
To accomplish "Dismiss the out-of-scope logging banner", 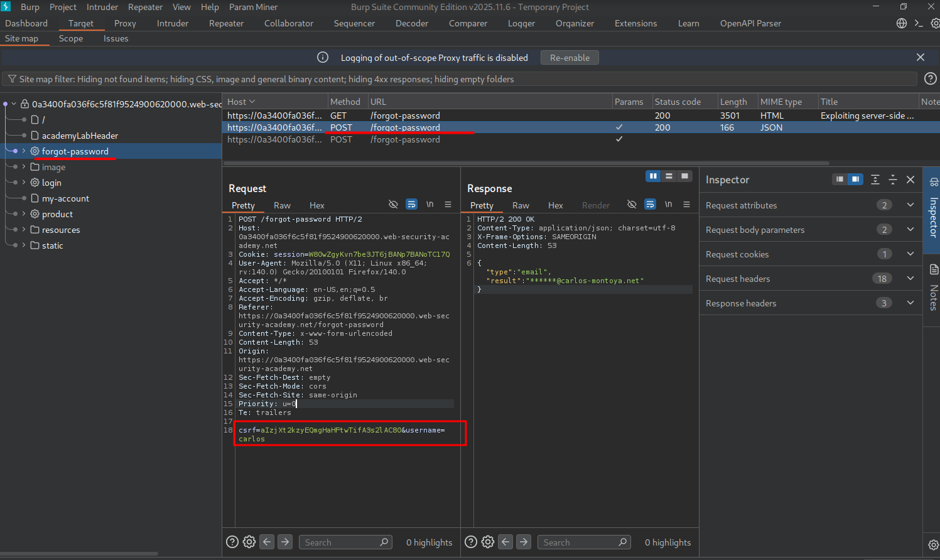I will click(921, 57).
